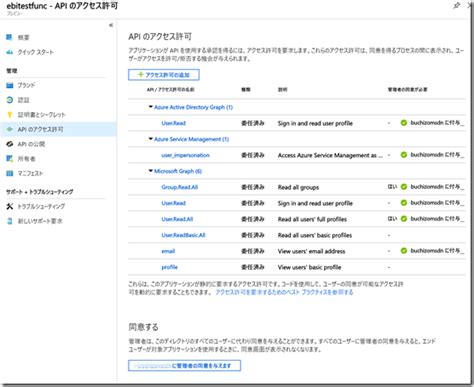474x387 pixels.
Task: Click the pin icon in title bar
Action: tap(457, 5)
